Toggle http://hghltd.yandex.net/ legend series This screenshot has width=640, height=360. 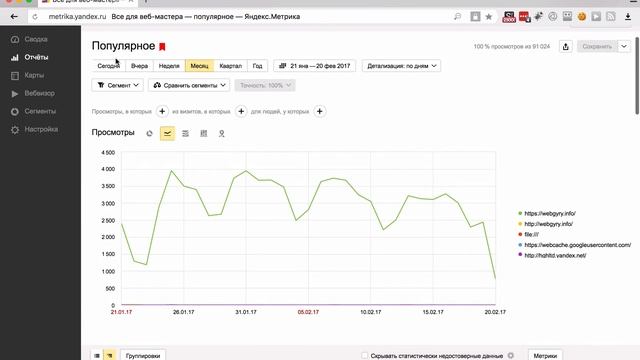[x=552, y=256]
